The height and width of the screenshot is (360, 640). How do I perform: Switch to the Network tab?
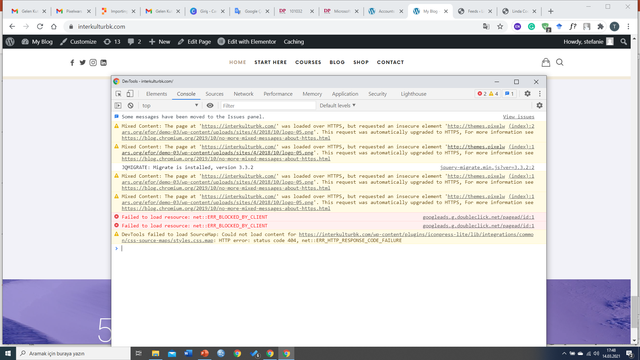point(243,94)
